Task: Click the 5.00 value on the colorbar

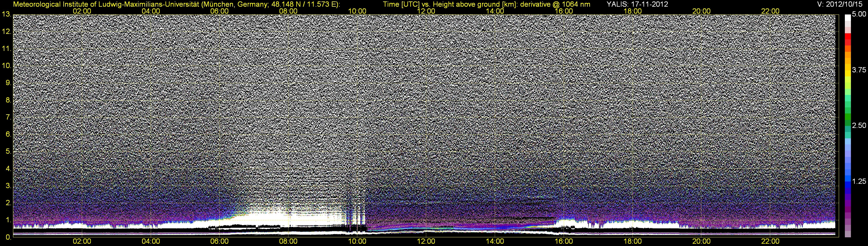Action: click(x=858, y=14)
